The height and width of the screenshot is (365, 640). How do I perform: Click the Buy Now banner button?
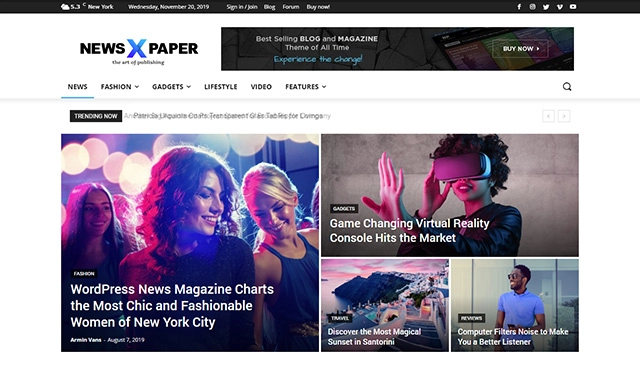pyautogui.click(x=520, y=49)
